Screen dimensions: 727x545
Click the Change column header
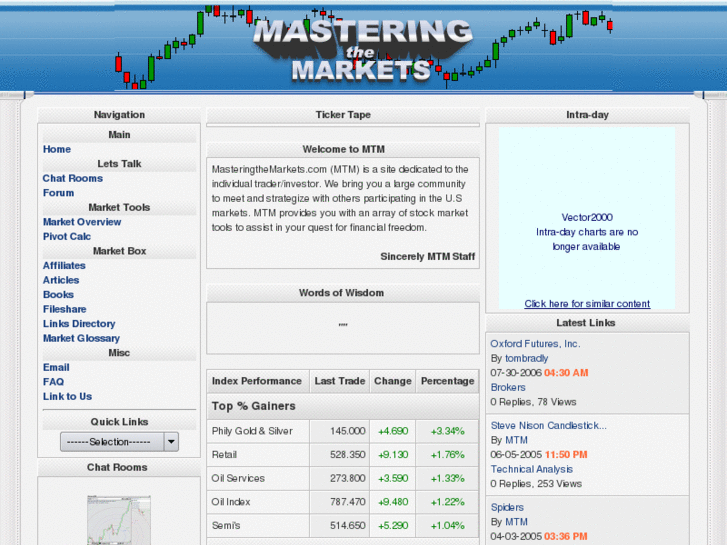[x=393, y=381]
